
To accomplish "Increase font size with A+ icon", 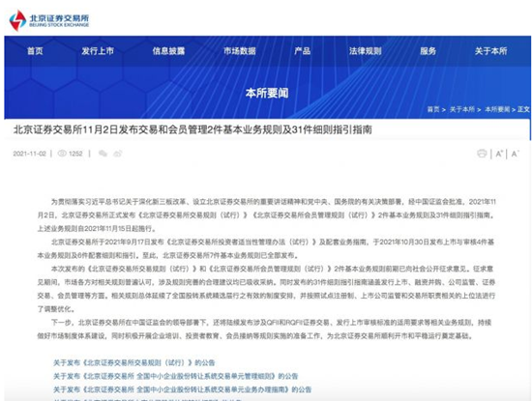I will pyautogui.click(x=499, y=154).
